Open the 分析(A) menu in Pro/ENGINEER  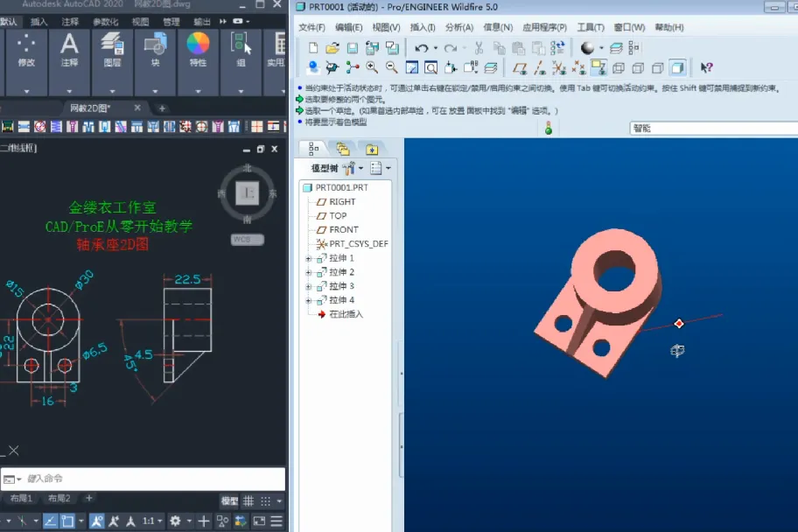click(459, 27)
